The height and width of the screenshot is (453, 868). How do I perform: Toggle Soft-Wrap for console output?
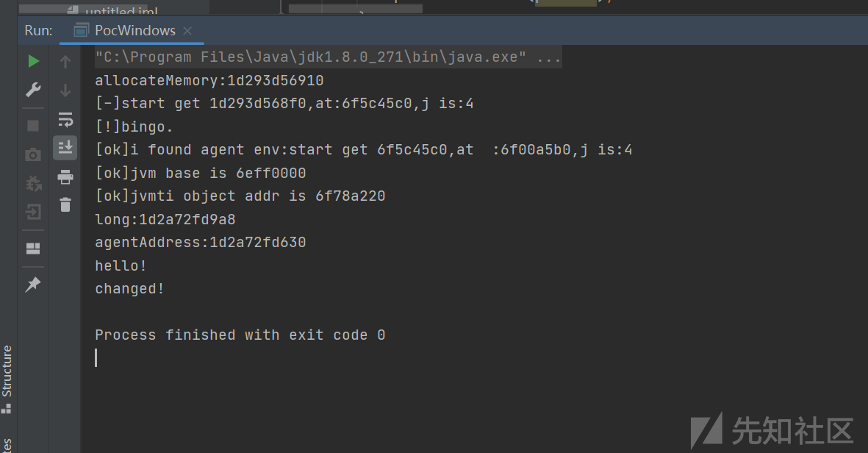click(65, 120)
